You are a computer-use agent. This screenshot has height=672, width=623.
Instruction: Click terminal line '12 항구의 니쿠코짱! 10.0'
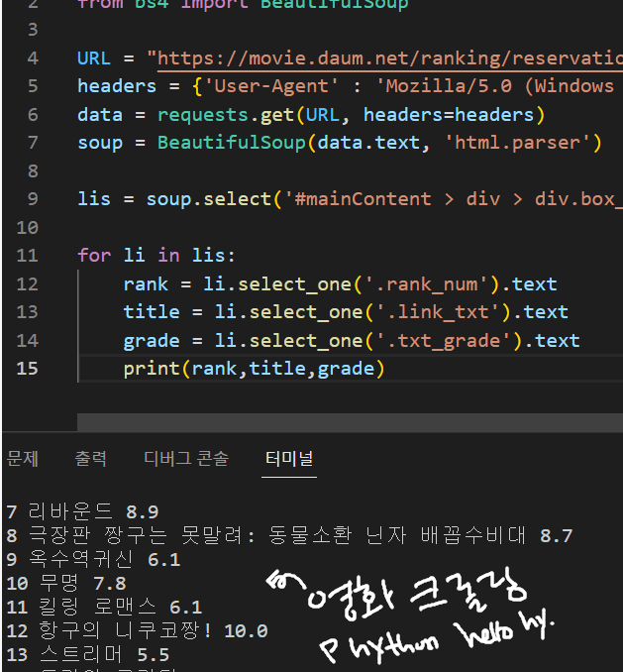coord(137,630)
